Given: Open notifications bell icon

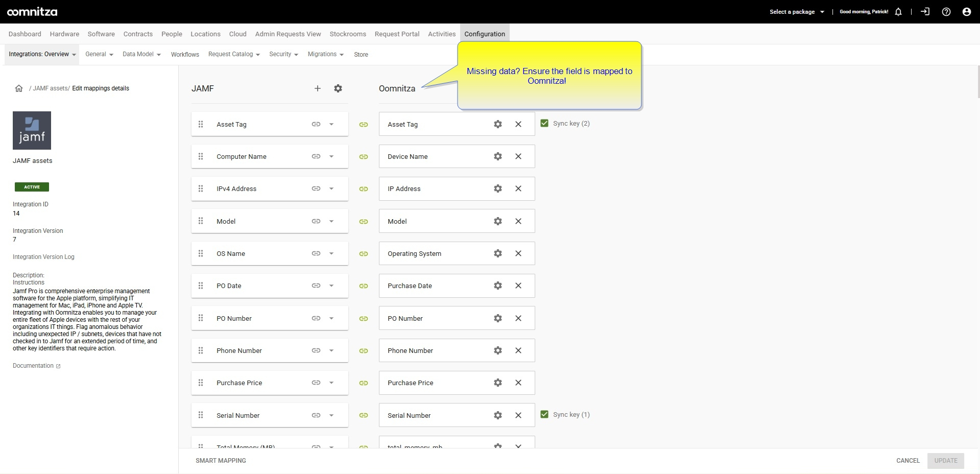Looking at the screenshot, I should click(898, 12).
